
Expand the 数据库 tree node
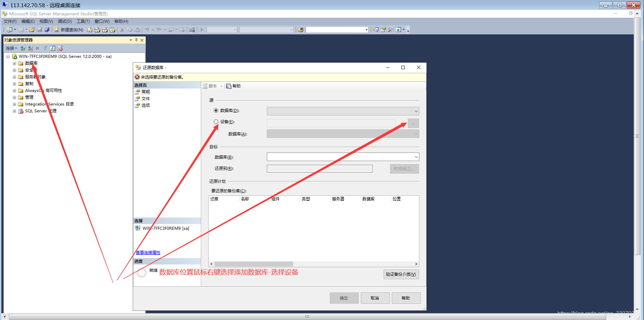(x=14, y=63)
